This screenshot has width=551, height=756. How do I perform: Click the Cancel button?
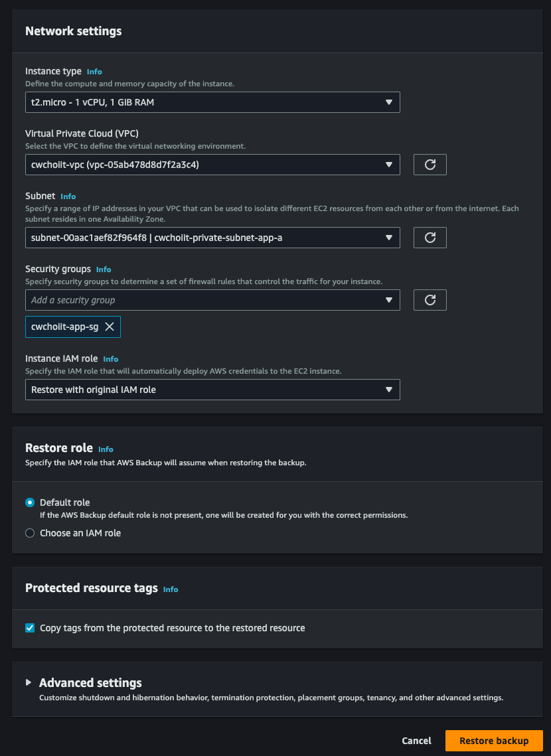point(416,741)
